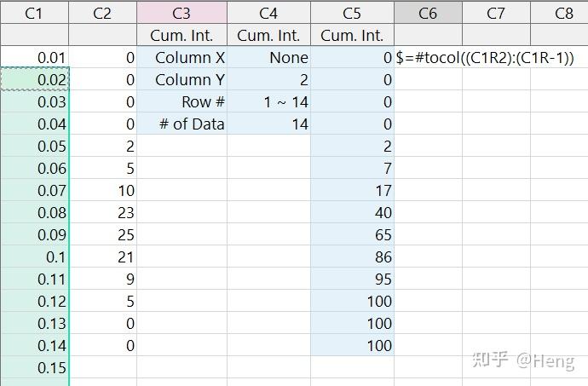Click 'Cum. Int.' label under C4
The image size is (588, 386).
point(268,36)
